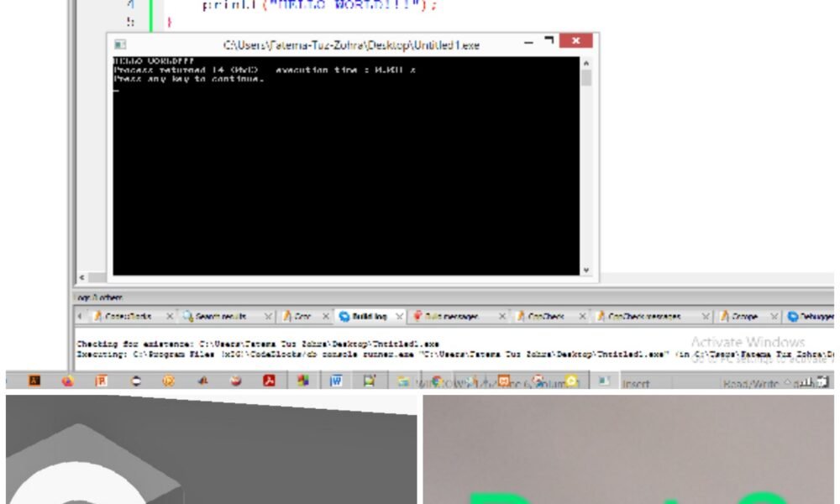Image resolution: width=840 pixels, height=504 pixels.
Task: Open Code::Blocks colorful taskbar icon
Action: tap(303, 381)
